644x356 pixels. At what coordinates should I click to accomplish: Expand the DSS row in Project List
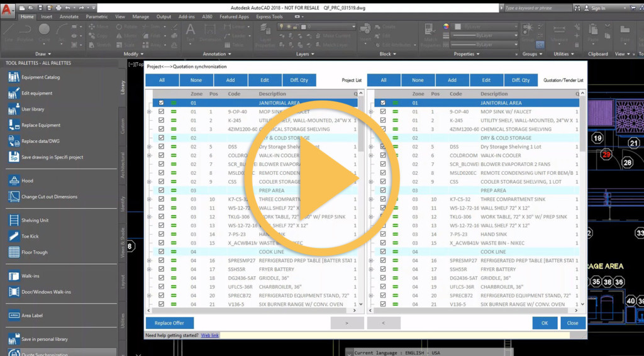[149, 147]
